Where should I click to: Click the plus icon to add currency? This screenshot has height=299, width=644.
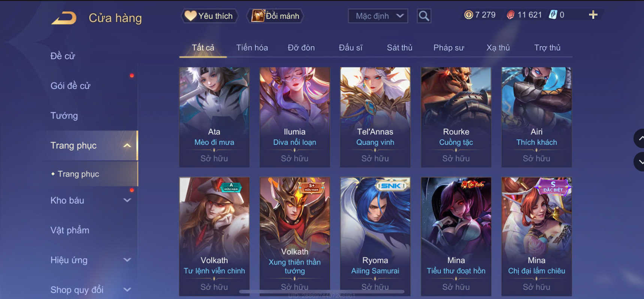[x=593, y=15]
